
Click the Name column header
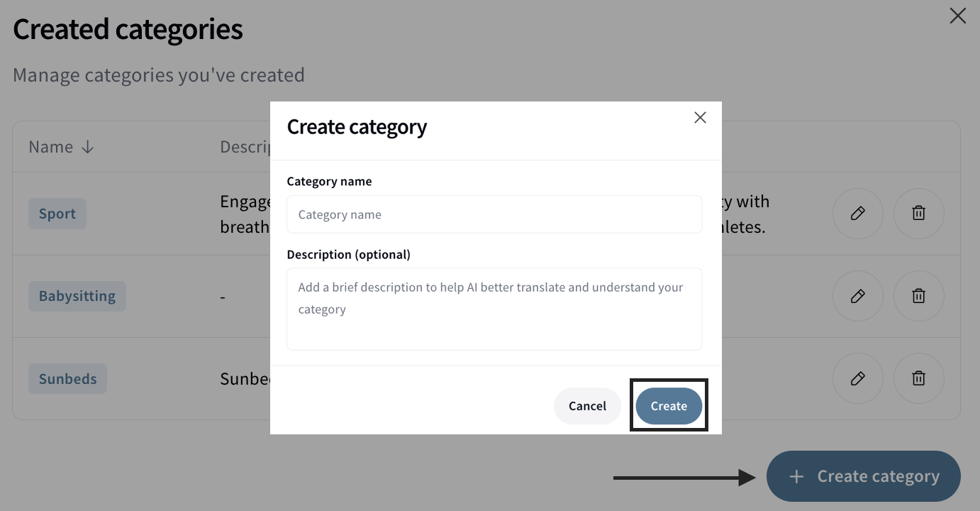pos(51,147)
